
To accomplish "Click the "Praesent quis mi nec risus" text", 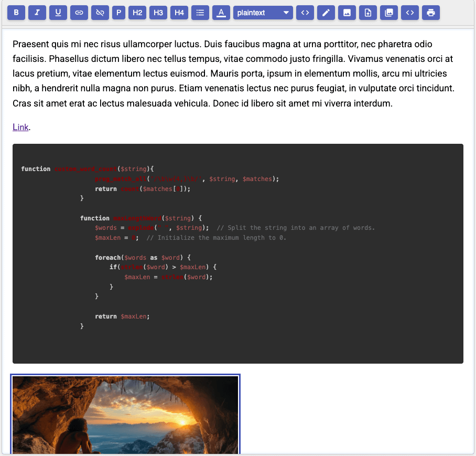I will pyautogui.click(x=67, y=44).
